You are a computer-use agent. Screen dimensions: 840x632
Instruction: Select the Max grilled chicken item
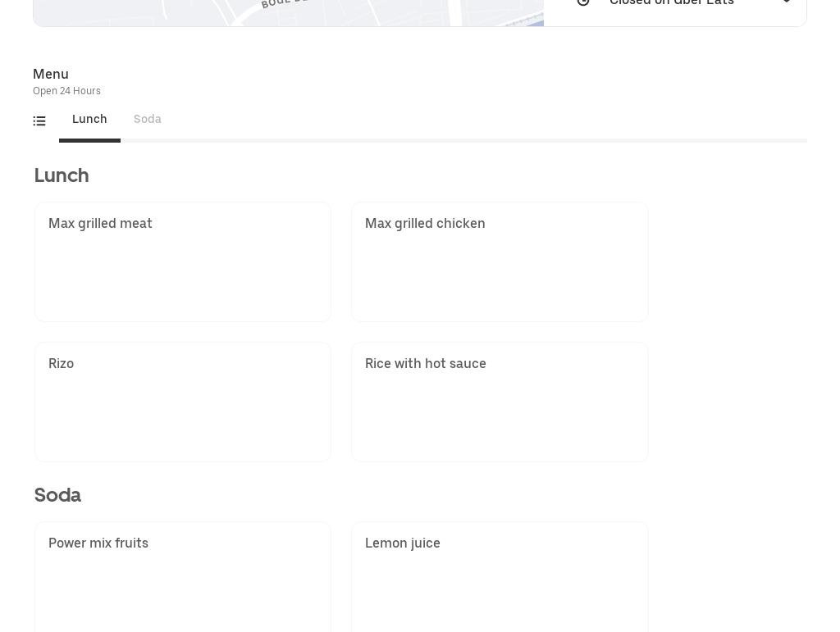point(500,261)
